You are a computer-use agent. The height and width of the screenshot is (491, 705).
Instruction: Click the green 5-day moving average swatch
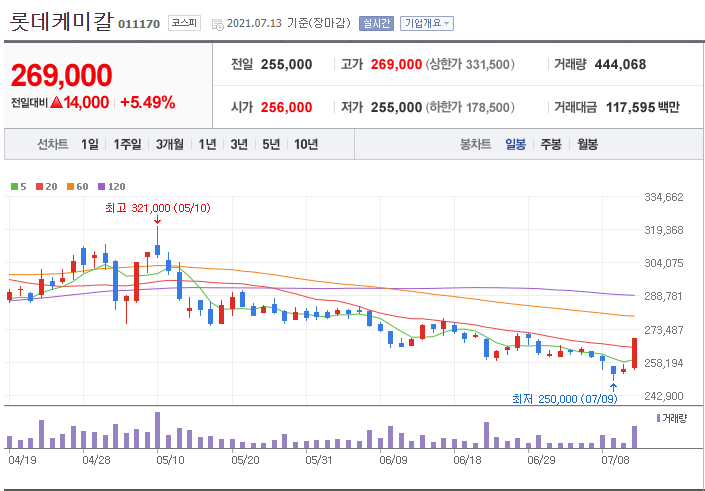point(14,186)
